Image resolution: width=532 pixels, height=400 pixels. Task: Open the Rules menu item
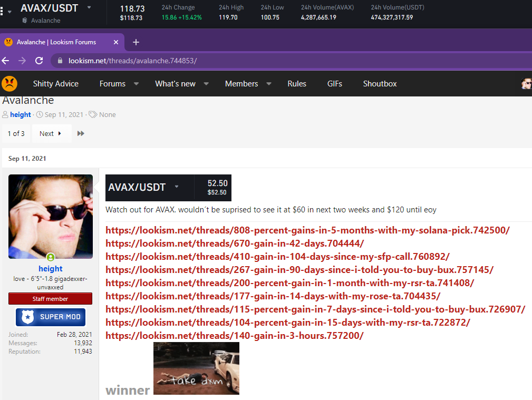(297, 83)
